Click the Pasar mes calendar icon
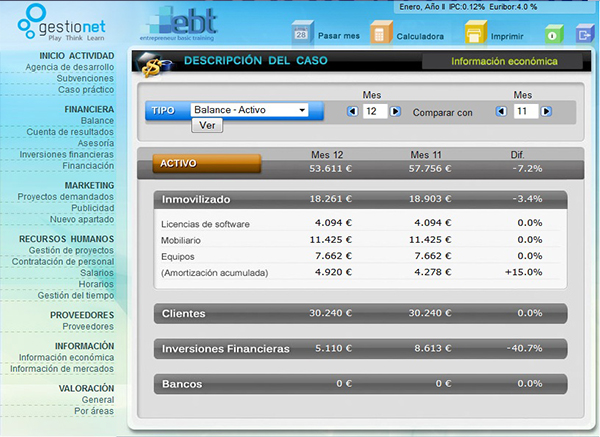Screen dimensions: 600x437 click(302, 33)
